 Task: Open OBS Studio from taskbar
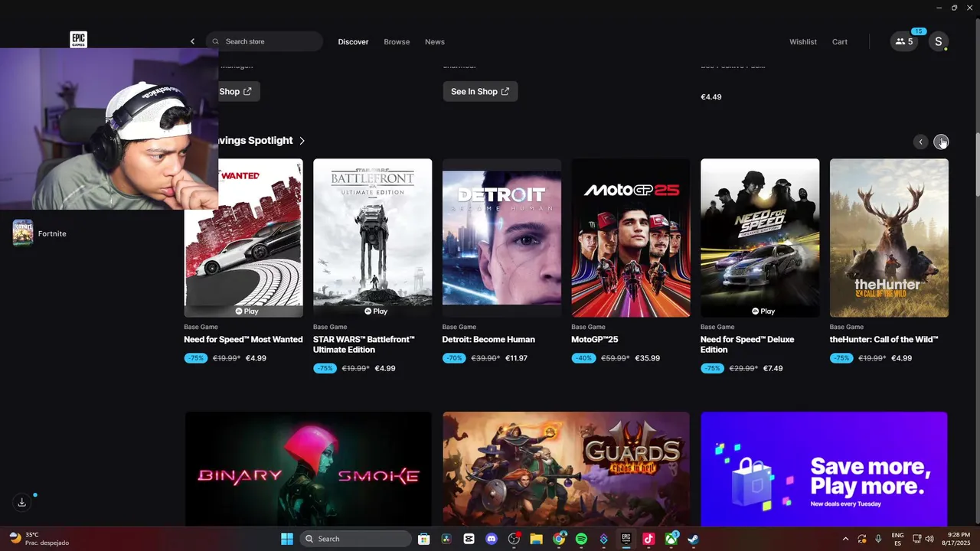pyautogui.click(x=514, y=539)
